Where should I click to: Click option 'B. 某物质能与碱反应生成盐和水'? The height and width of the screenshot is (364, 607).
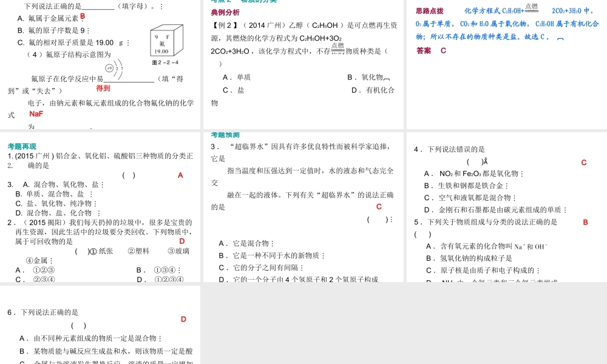click(106, 351)
